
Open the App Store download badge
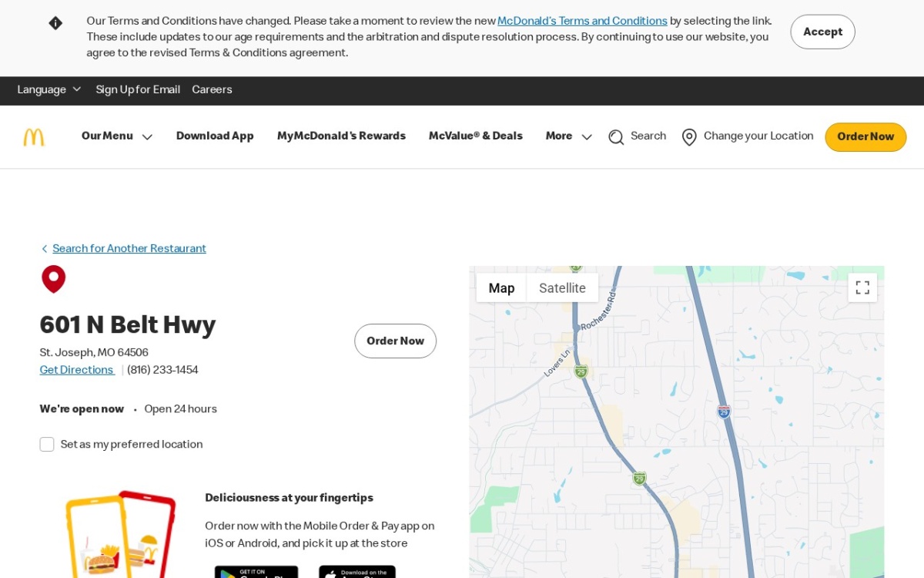tap(357, 572)
